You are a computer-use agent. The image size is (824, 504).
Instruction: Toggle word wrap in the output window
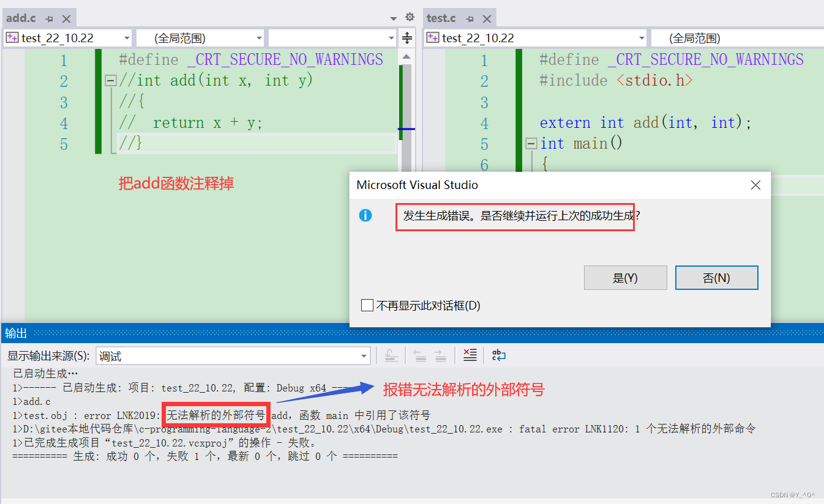498,355
